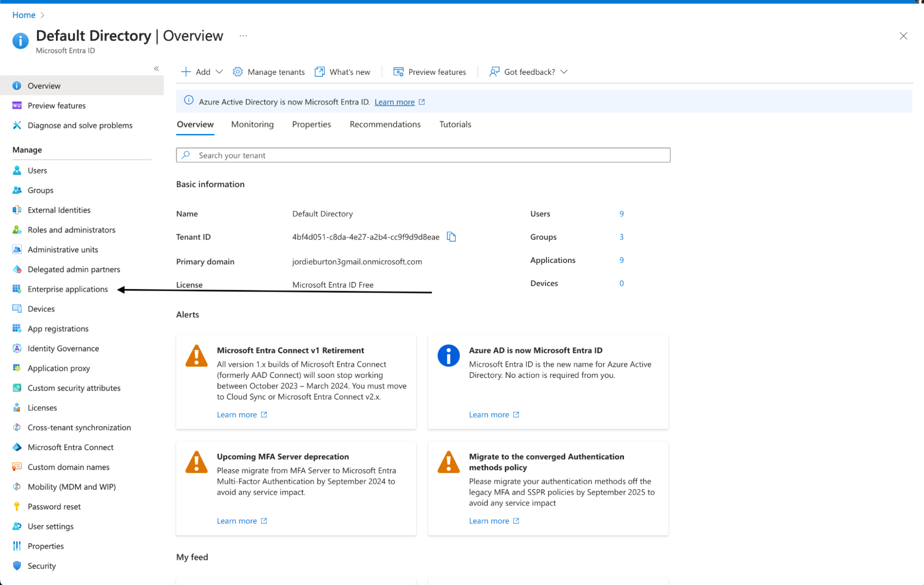Click the Groups count 3

(622, 237)
